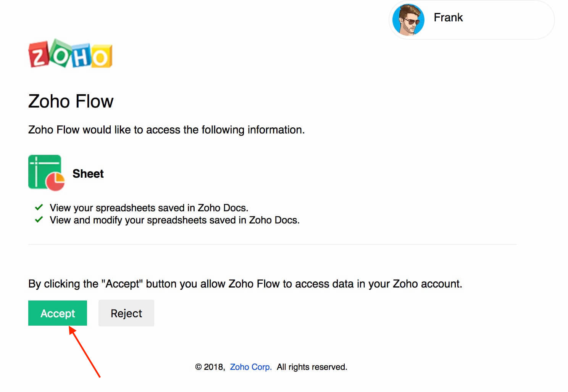
Task: Click the "By clicking the Accept" notice text
Action: click(x=245, y=284)
